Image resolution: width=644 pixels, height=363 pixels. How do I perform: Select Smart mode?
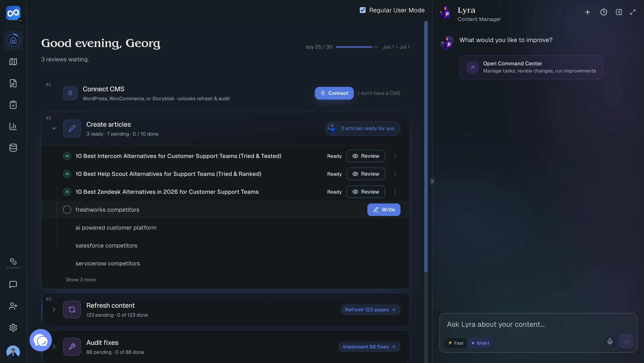click(x=480, y=343)
